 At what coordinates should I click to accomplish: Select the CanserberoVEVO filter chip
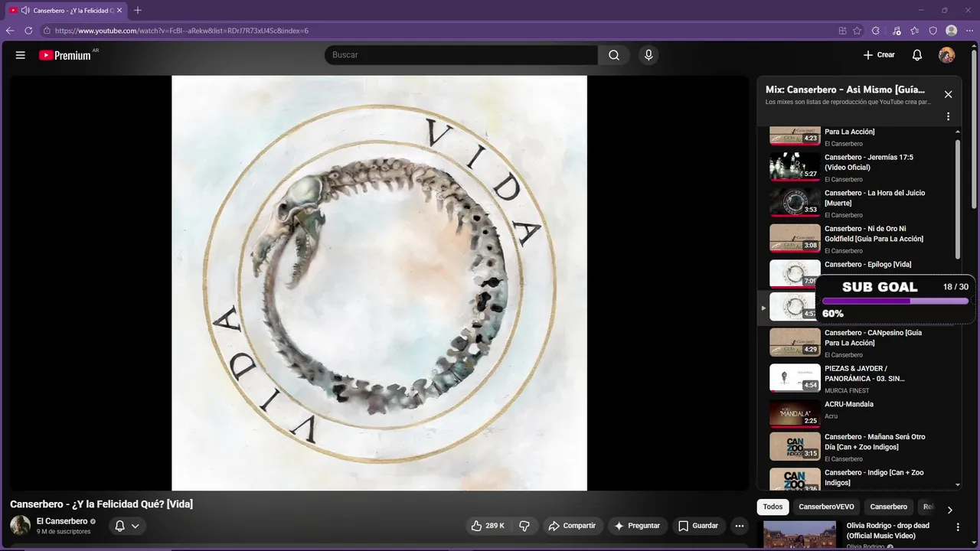[x=826, y=507]
